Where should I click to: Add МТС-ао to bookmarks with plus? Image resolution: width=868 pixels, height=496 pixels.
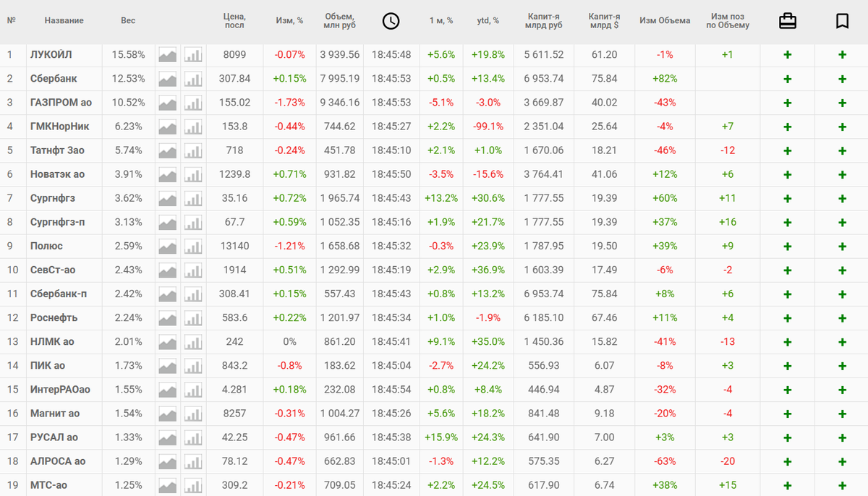[x=842, y=484]
